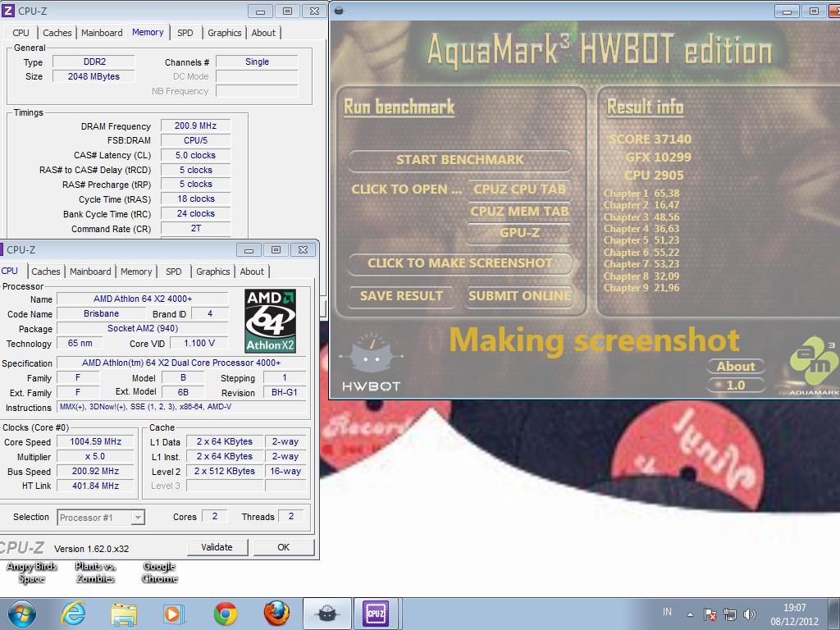This screenshot has height=630, width=840.
Task: Click About button in AquaMark
Action: [x=736, y=367]
